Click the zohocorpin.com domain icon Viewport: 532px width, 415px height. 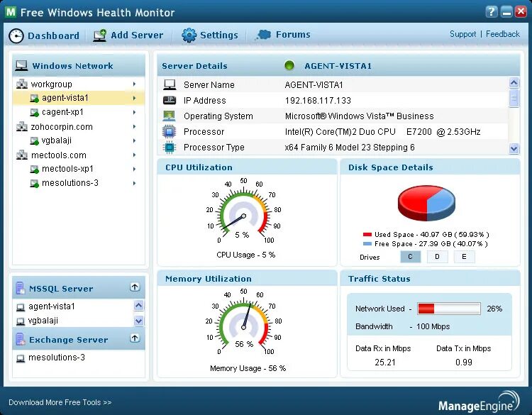(22, 126)
